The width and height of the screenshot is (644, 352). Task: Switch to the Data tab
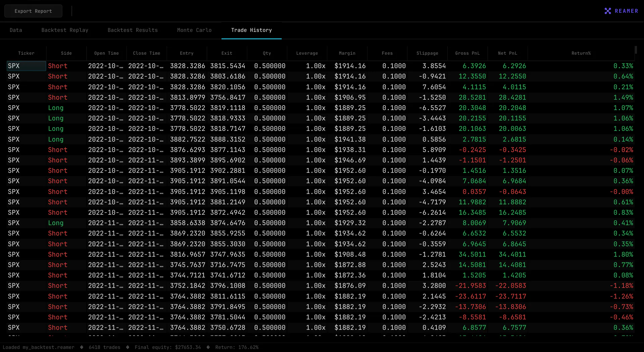click(16, 30)
